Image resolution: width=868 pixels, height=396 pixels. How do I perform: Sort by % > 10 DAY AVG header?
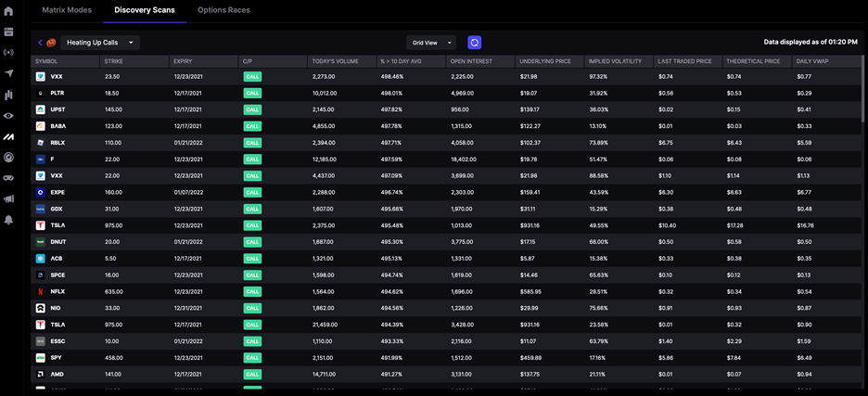pyautogui.click(x=402, y=61)
